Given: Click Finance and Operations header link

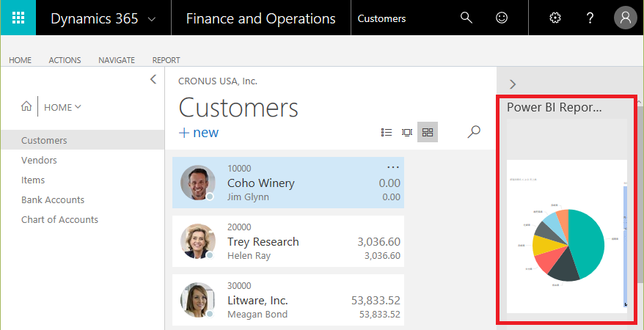Looking at the screenshot, I should [x=261, y=18].
